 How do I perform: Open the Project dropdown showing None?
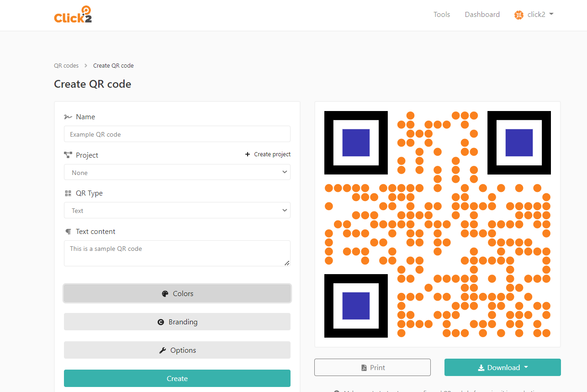(177, 172)
